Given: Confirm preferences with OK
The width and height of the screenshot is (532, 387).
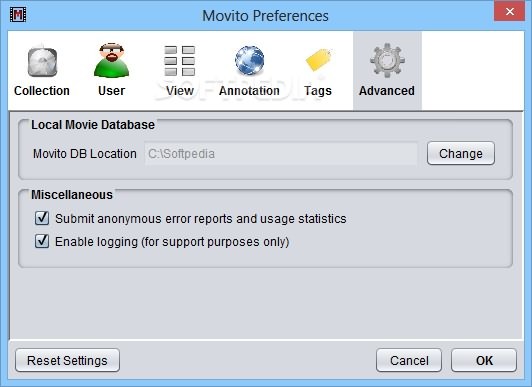Looking at the screenshot, I should click(x=484, y=360).
